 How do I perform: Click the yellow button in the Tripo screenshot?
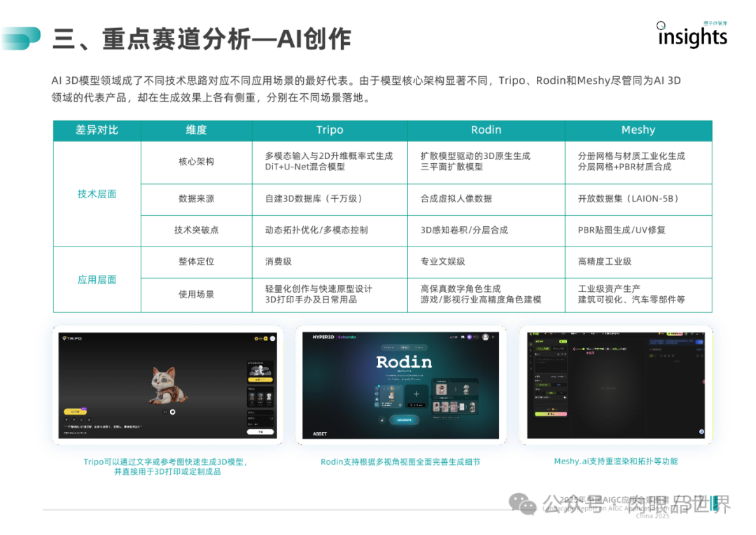(x=75, y=412)
